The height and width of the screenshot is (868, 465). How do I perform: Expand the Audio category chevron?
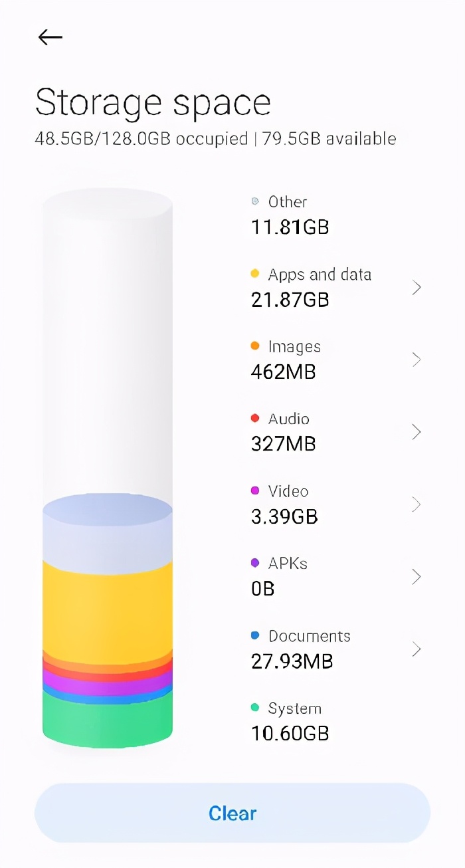pos(417,433)
